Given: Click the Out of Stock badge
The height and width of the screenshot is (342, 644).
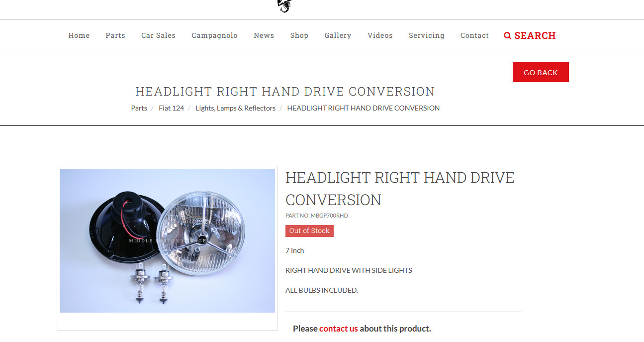Looking at the screenshot, I should [309, 231].
